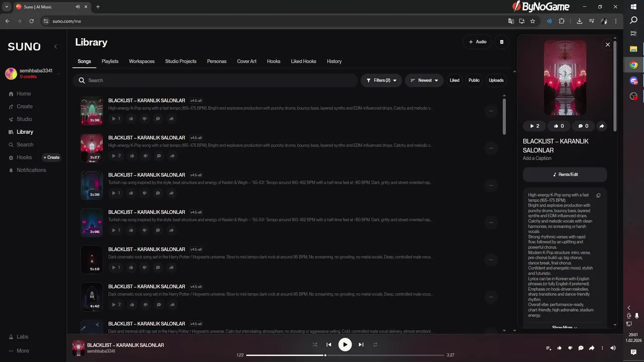Close the song details panel
The height and width of the screenshot is (362, 644).
click(607, 45)
